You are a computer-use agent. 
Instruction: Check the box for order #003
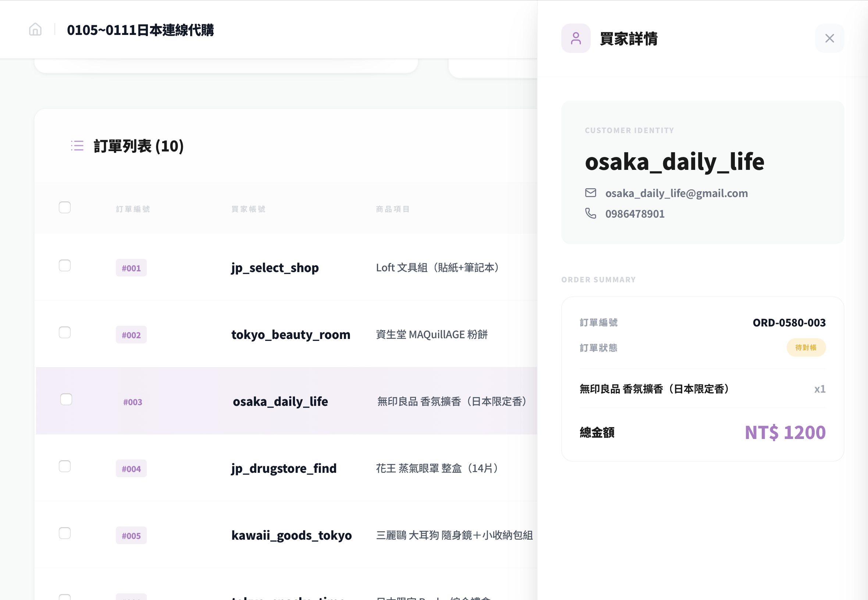[66, 399]
